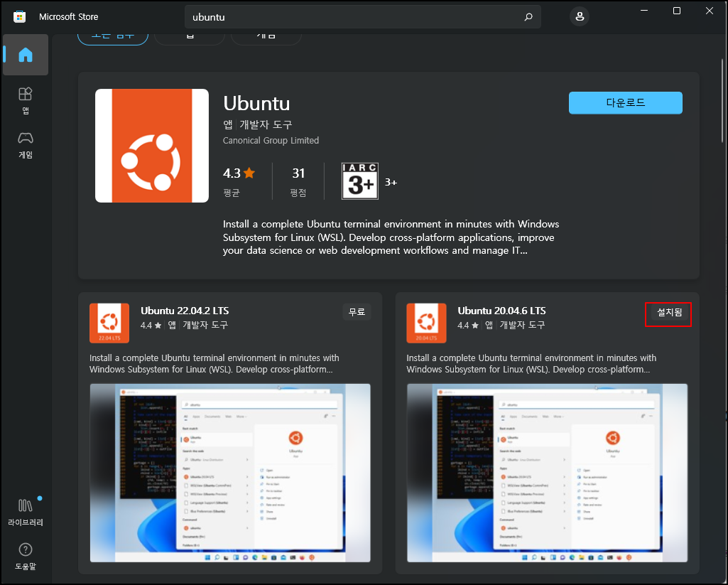Open the 도움말 (Help) sidebar item

(x=26, y=556)
